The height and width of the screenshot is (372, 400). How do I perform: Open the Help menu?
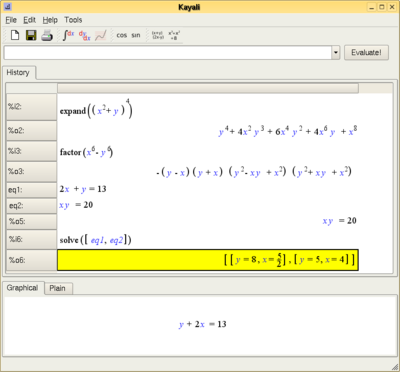(x=50, y=20)
